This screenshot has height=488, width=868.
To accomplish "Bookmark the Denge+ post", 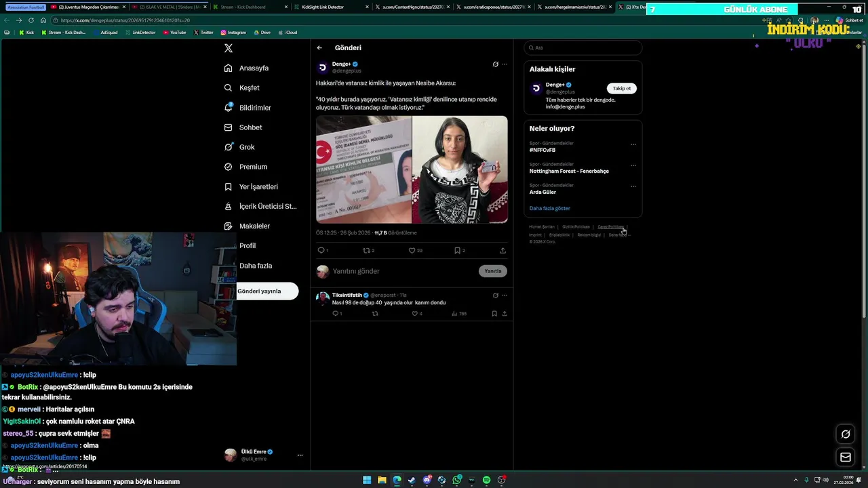I will (459, 251).
